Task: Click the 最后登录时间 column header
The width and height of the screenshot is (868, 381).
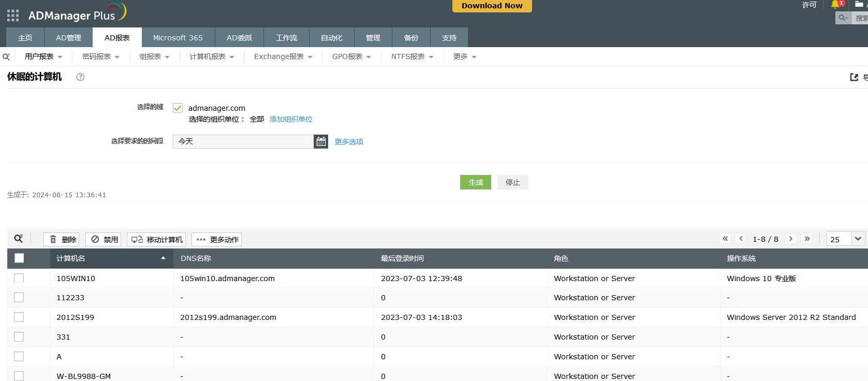Action: point(403,258)
